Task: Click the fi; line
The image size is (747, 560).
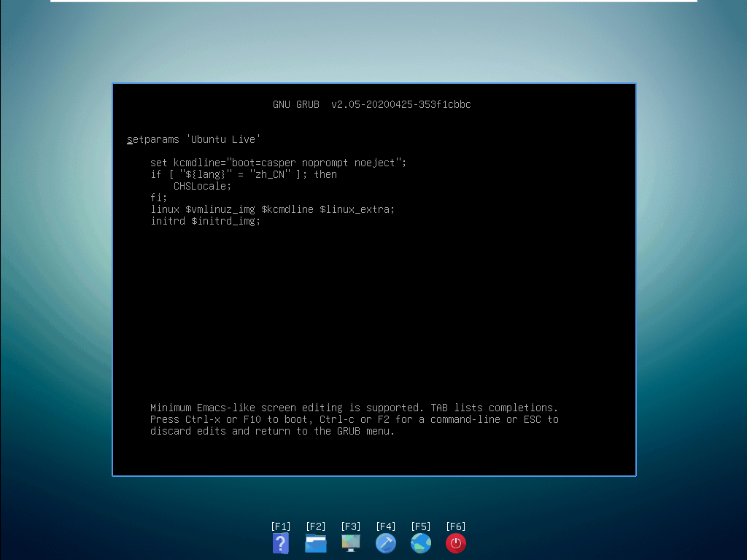Action: [158, 198]
